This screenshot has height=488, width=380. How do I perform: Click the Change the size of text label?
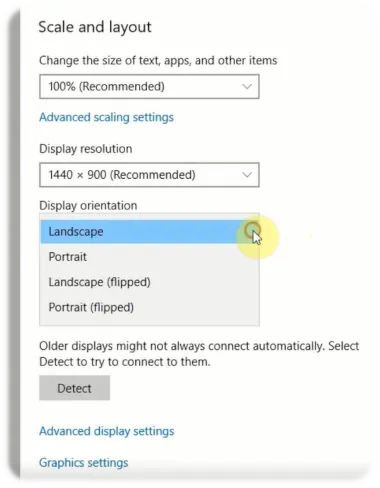coord(158,61)
